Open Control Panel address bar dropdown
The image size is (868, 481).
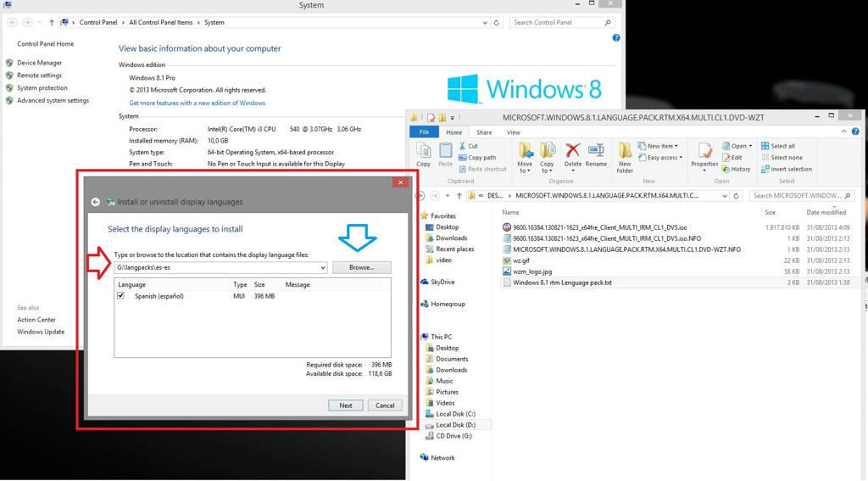click(x=485, y=23)
